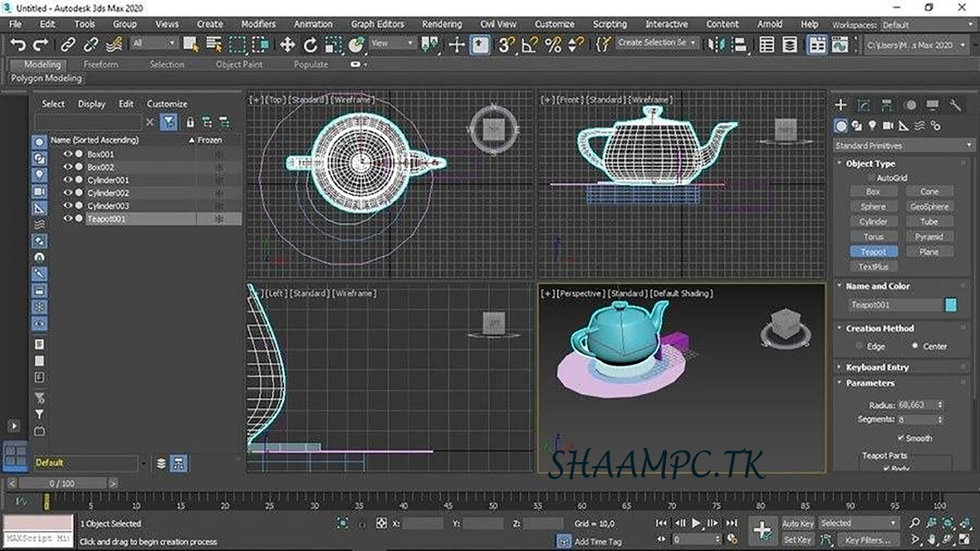Click the large plus Set Keys button
Viewport: 980px width, 551px height.
[762, 530]
